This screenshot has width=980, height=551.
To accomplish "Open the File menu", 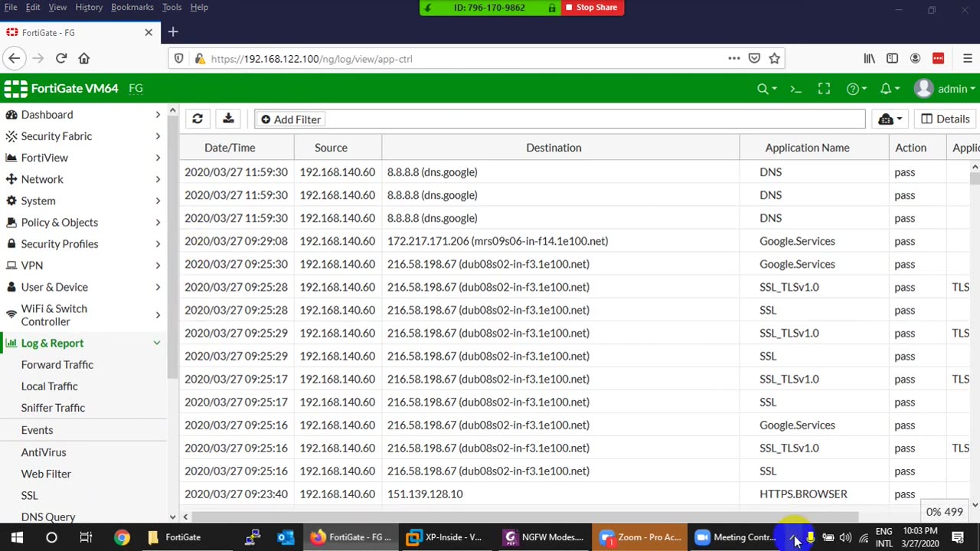I will click(x=11, y=7).
